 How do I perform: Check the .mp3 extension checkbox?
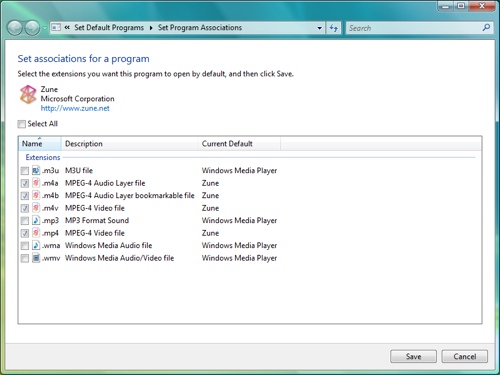tap(25, 221)
